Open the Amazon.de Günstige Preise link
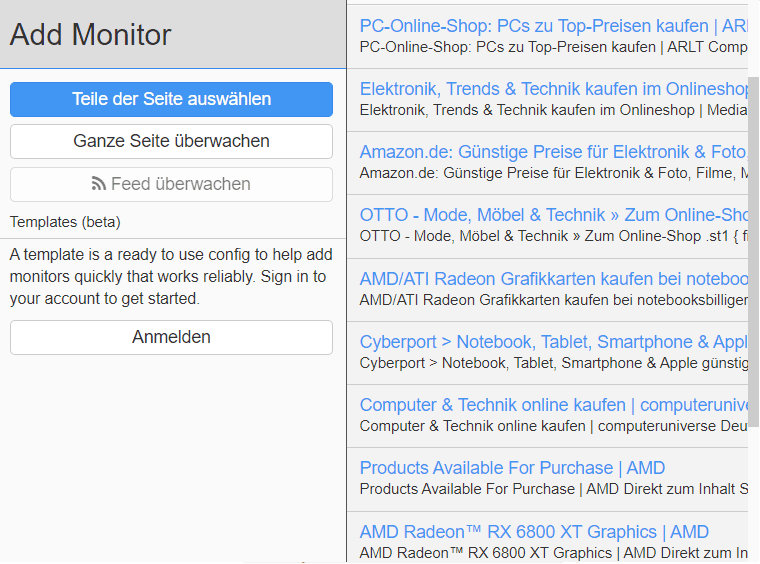The image size is (760, 564). pos(554,152)
